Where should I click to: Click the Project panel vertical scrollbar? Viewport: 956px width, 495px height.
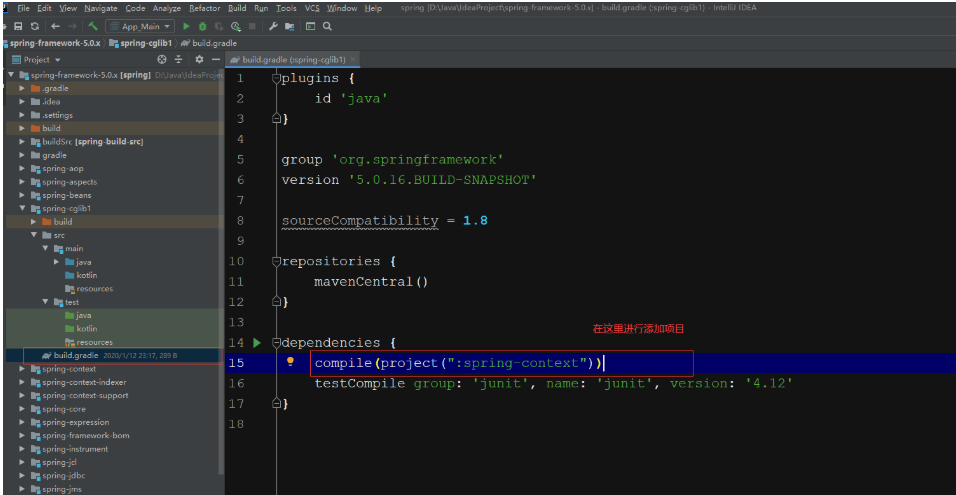(222, 274)
